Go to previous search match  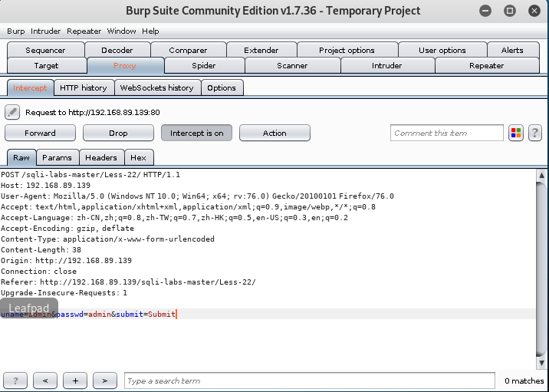pos(45,380)
